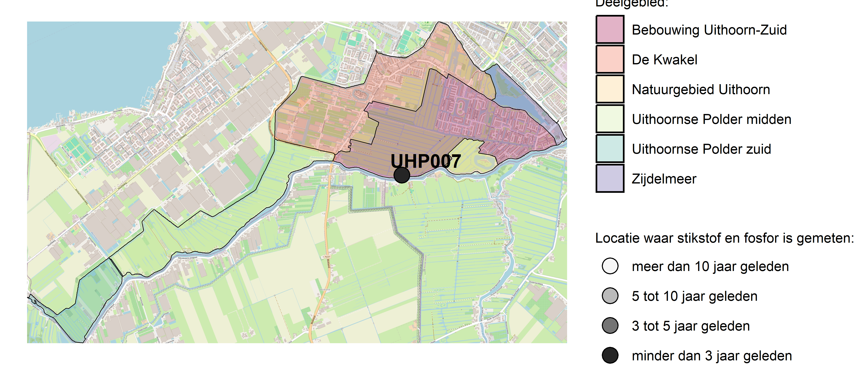Click the 'Natuurgebied Uithoorn' legend text

tap(701, 89)
